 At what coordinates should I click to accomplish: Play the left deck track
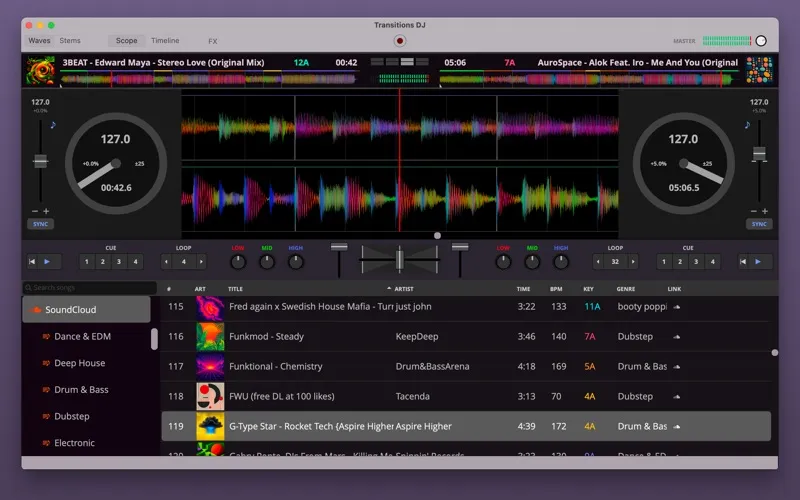(x=47, y=262)
